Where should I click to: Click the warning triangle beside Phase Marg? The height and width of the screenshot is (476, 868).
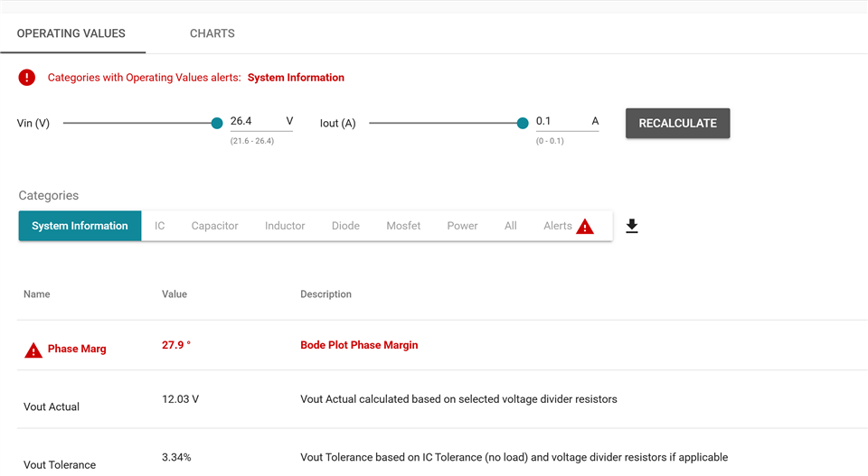coord(33,350)
